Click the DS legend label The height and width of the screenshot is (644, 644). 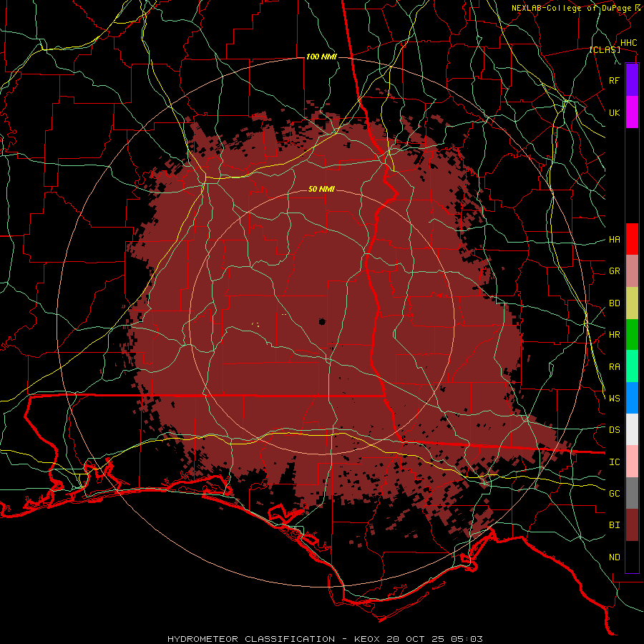click(x=615, y=429)
